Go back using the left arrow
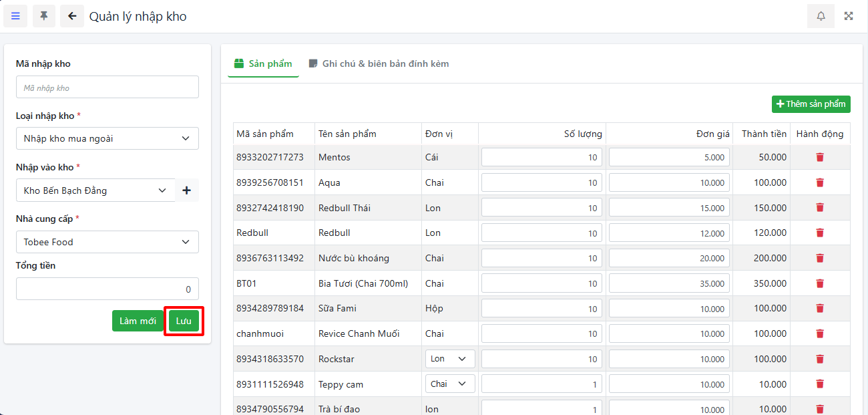Viewport: 868px width, 415px height. 72,16
